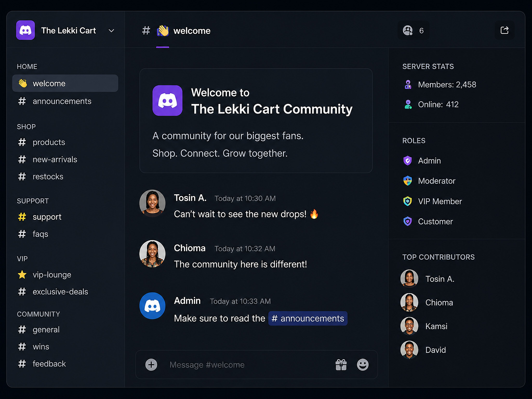532x399 pixels.
Task: Click the hash icon beside products
Action: [22, 142]
